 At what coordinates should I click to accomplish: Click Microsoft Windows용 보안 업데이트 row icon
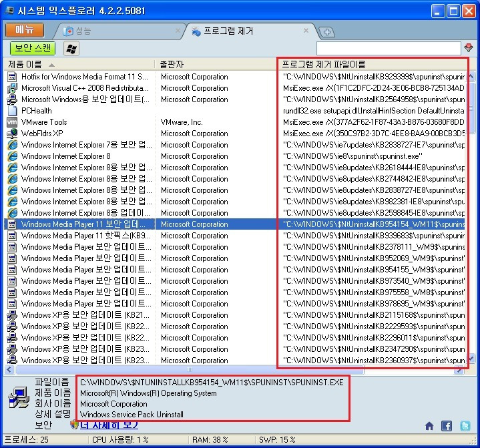point(12,99)
